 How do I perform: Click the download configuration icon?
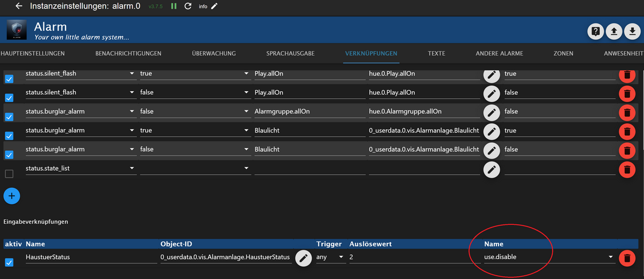click(x=633, y=32)
